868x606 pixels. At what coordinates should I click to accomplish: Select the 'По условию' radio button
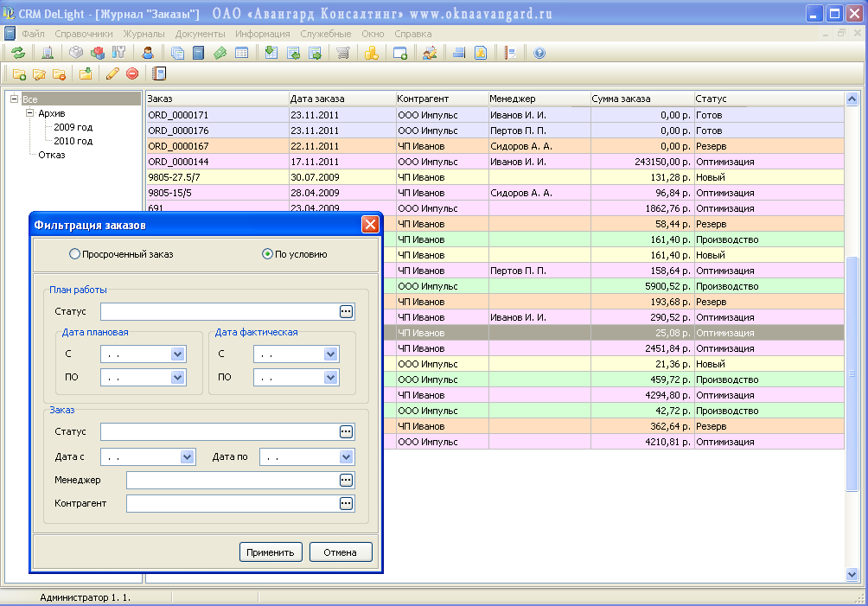pos(267,254)
